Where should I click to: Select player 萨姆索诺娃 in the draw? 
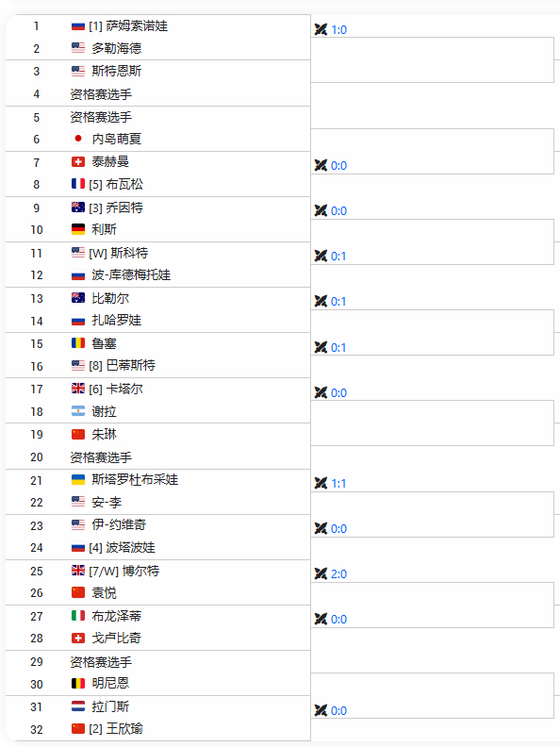click(137, 25)
